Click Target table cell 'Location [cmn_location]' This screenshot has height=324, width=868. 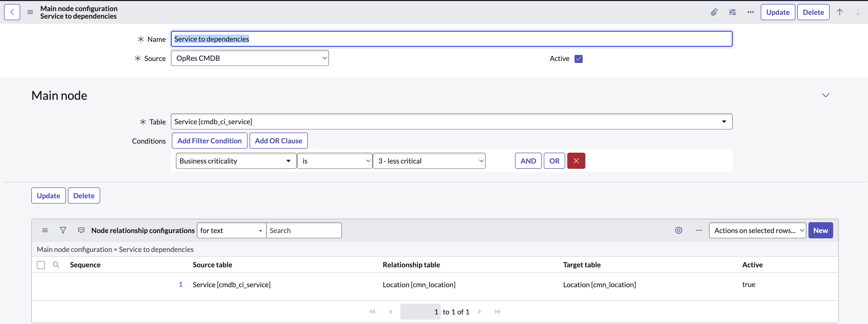coord(600,285)
